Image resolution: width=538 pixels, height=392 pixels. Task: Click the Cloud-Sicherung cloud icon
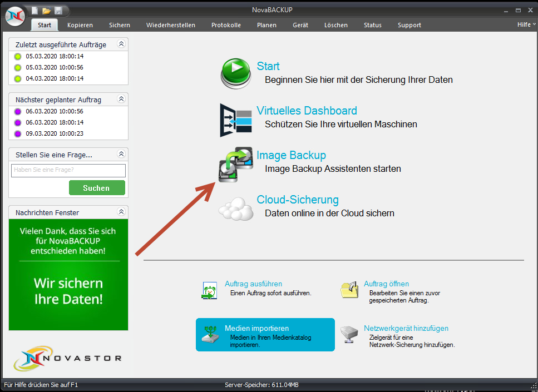[236, 209]
